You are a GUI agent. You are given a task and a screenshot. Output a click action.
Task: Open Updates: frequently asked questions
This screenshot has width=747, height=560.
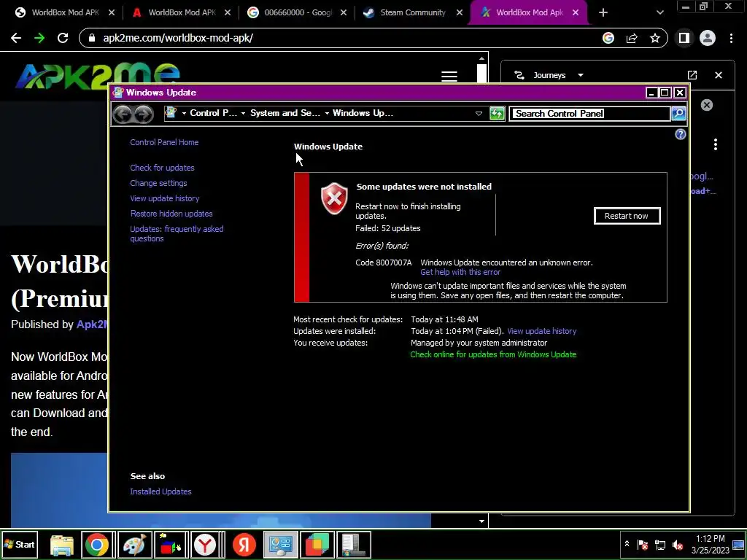pos(177,233)
